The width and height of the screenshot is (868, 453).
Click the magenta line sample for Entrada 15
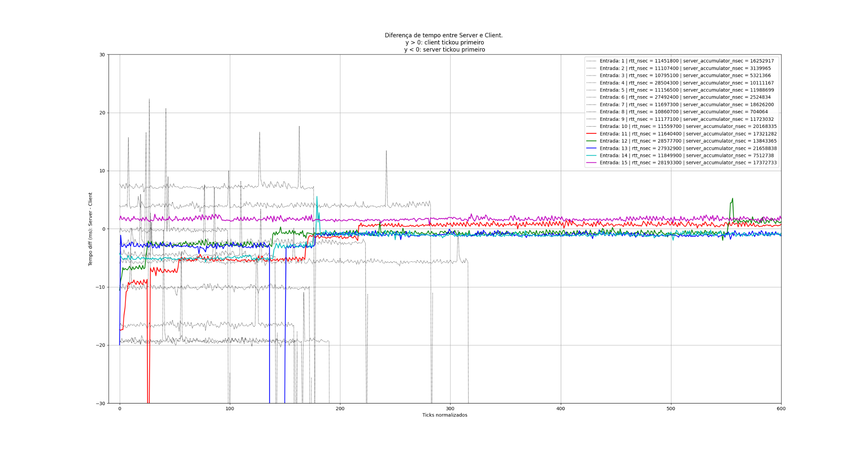coord(591,163)
